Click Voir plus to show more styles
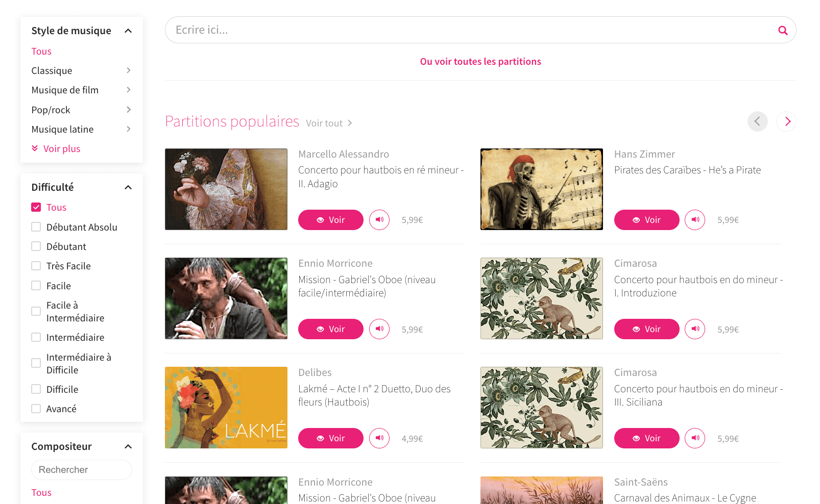The width and height of the screenshot is (820, 504). [x=62, y=148]
